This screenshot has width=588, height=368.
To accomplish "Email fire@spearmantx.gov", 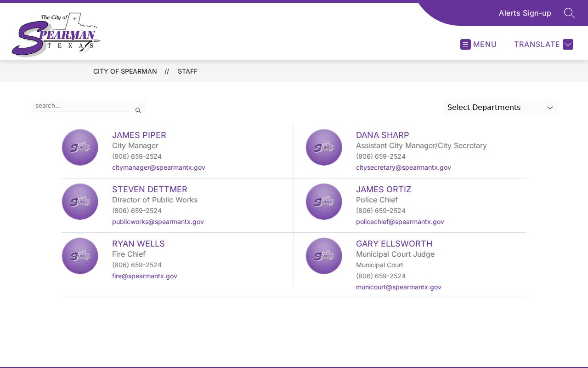I will (145, 276).
